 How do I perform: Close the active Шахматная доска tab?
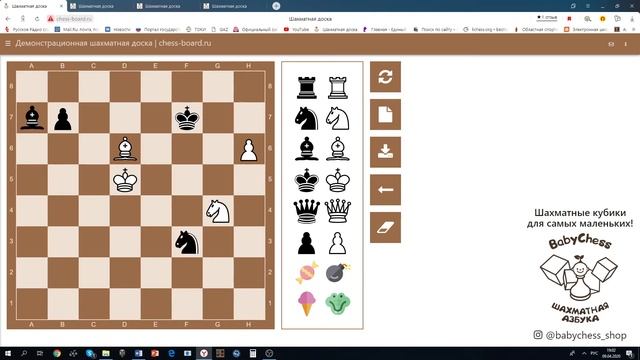61,6
